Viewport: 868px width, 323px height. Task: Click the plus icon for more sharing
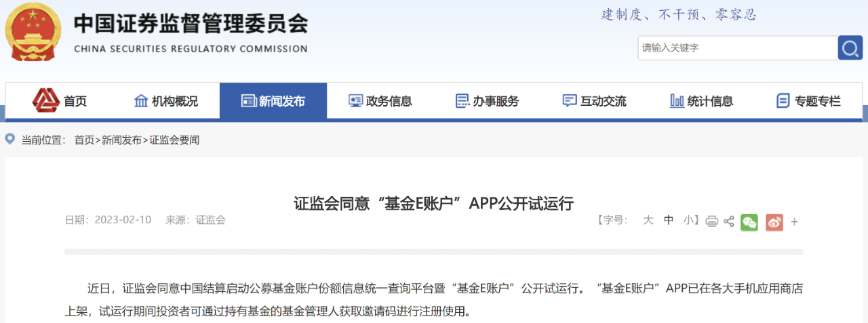[795, 222]
